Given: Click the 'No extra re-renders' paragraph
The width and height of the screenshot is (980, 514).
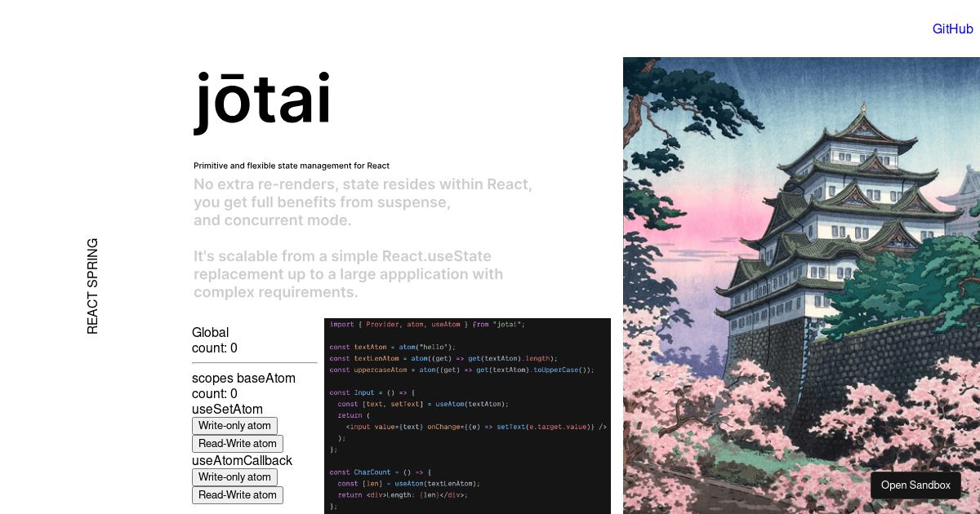Looking at the screenshot, I should tap(363, 202).
